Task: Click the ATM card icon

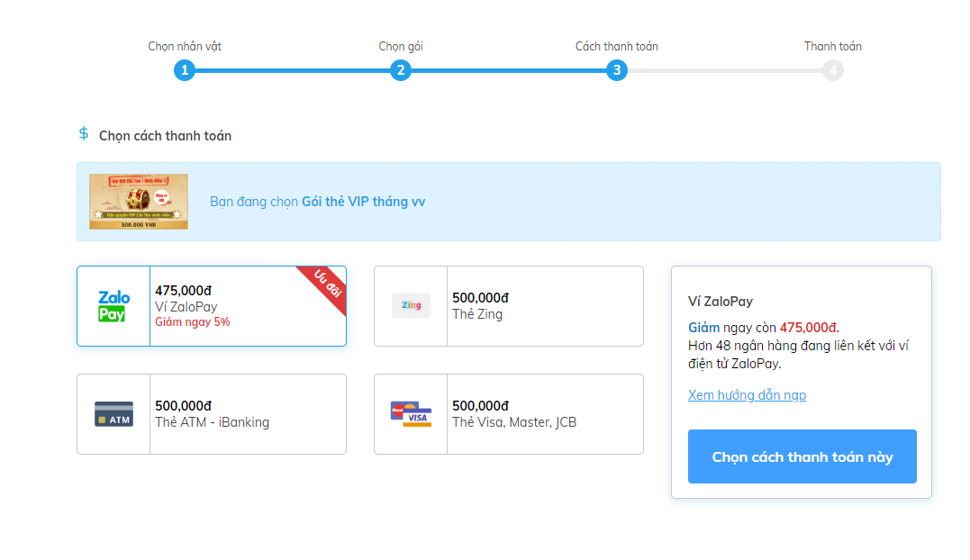Action: (113, 414)
